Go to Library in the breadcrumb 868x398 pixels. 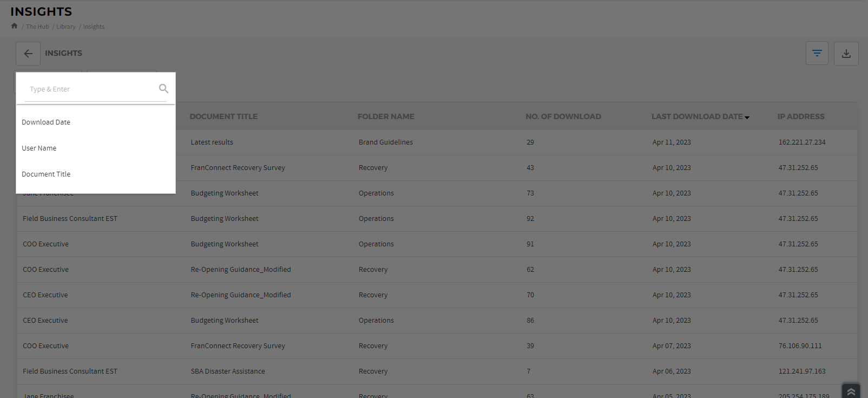pos(66,27)
